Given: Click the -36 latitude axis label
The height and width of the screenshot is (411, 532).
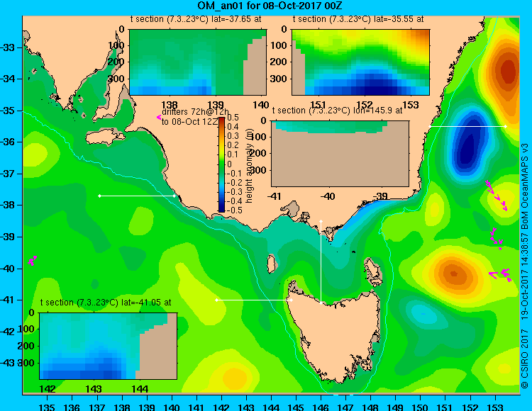Looking at the screenshot, I should click(8, 142).
